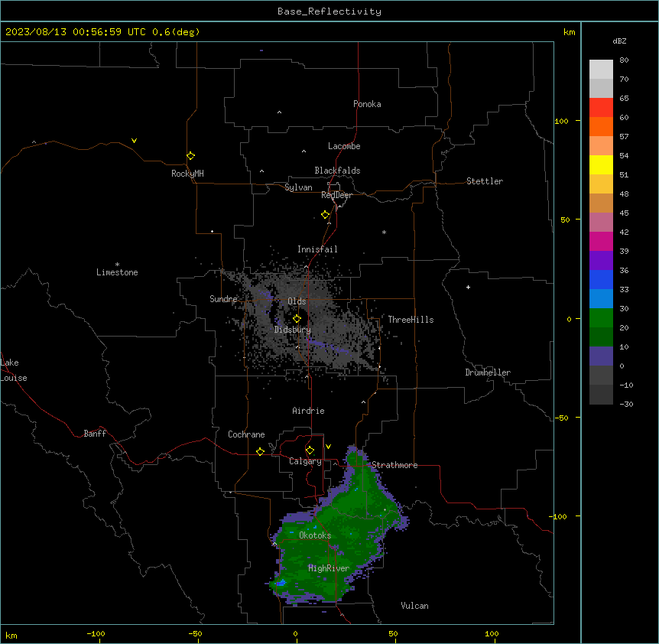Viewport: 659px width, 644px height.
Task: Click the RockyMH label
Action: 187,174
